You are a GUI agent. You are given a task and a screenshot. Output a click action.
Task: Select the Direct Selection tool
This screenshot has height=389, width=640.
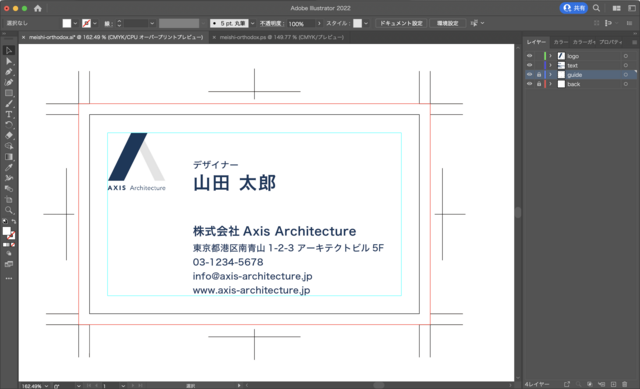point(9,61)
